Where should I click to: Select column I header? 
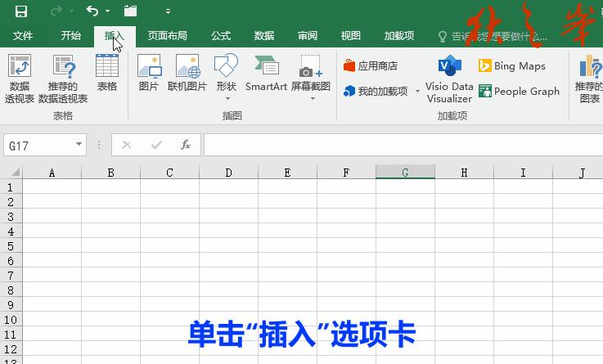point(523,173)
